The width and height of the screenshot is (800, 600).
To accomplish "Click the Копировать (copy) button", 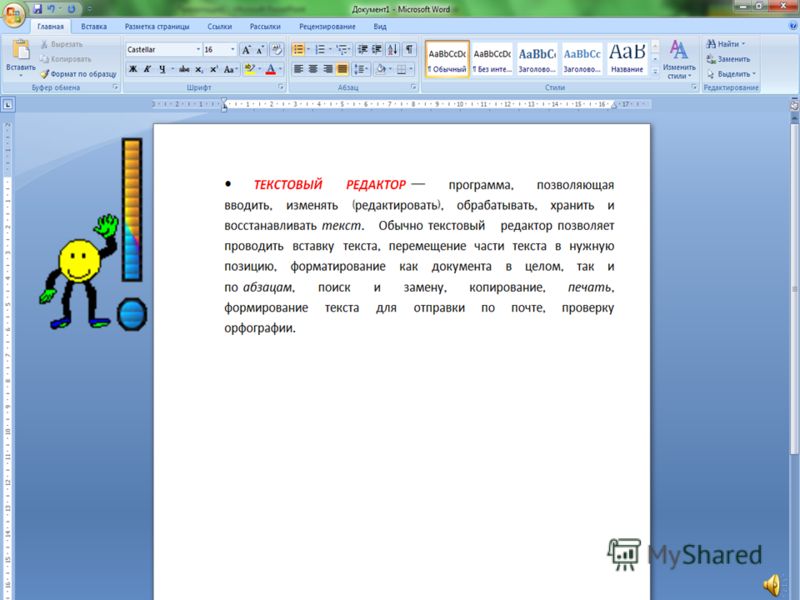I will click(x=66, y=59).
